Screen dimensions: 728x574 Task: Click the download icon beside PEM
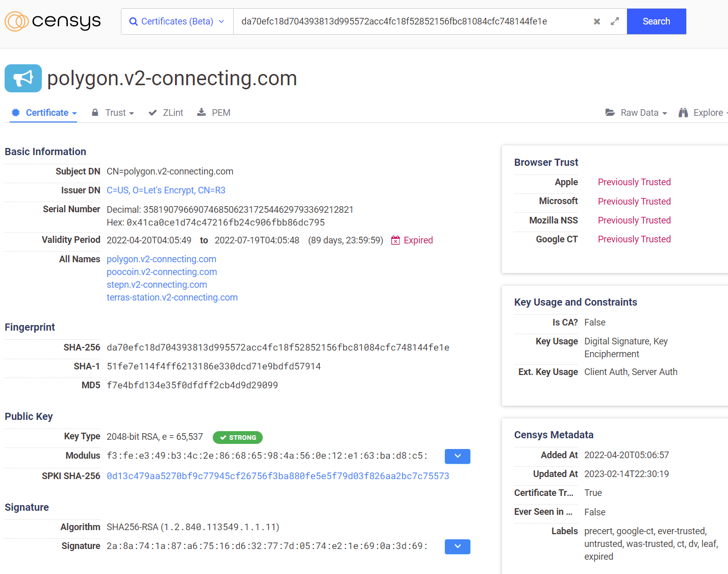coord(202,112)
